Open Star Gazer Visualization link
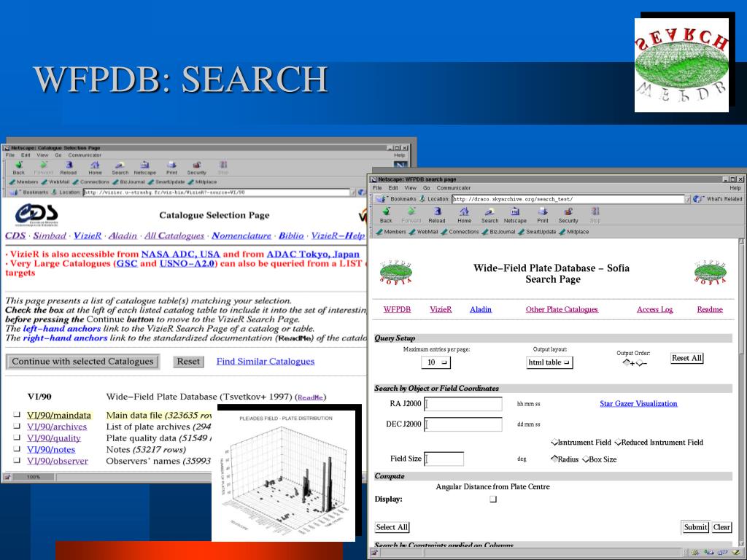The image size is (747, 560). tap(638, 403)
